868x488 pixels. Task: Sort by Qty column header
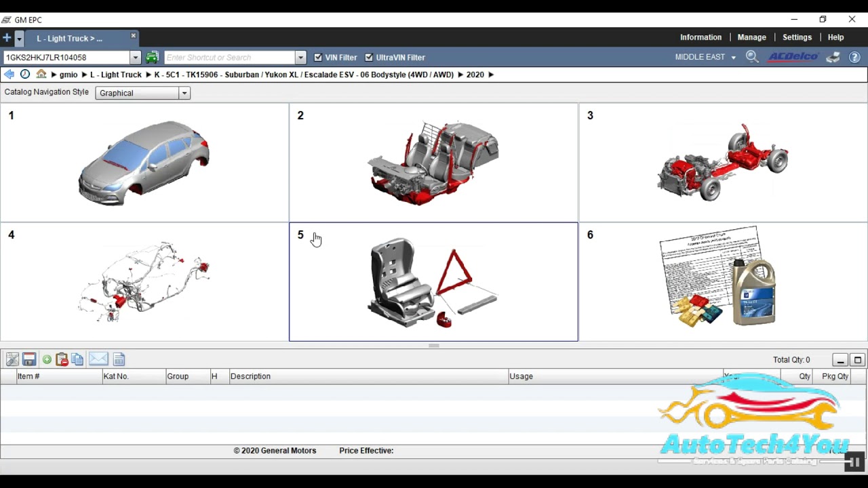pos(797,376)
